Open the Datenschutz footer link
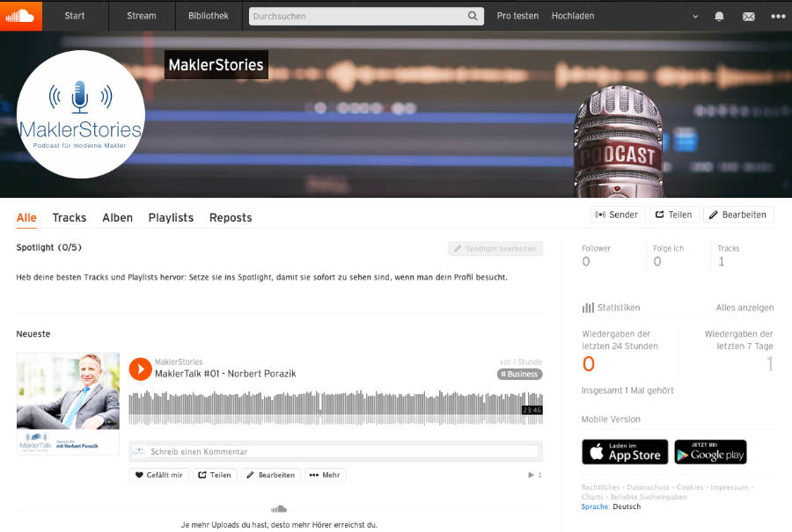 pyautogui.click(x=648, y=487)
